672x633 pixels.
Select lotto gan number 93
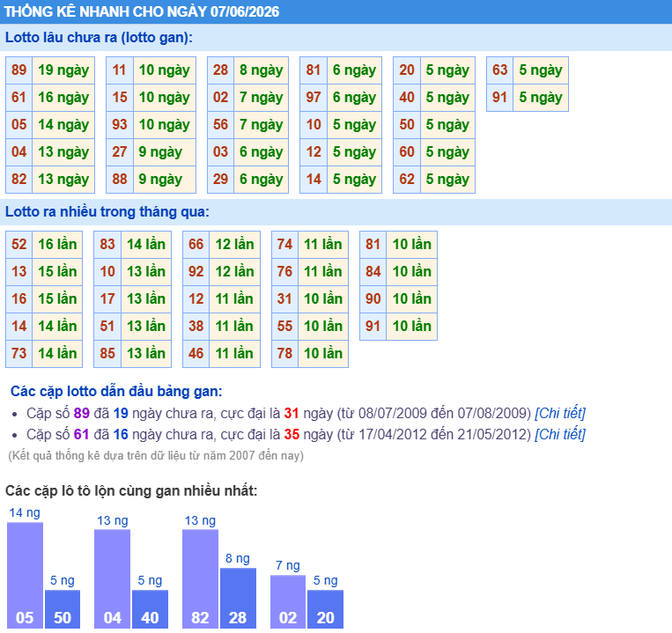click(120, 125)
